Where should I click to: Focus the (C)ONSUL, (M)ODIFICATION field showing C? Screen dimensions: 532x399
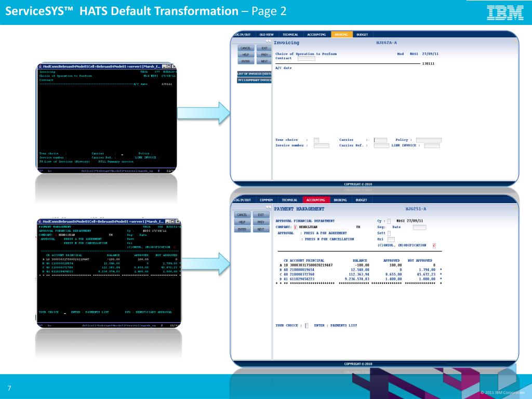click(434, 245)
